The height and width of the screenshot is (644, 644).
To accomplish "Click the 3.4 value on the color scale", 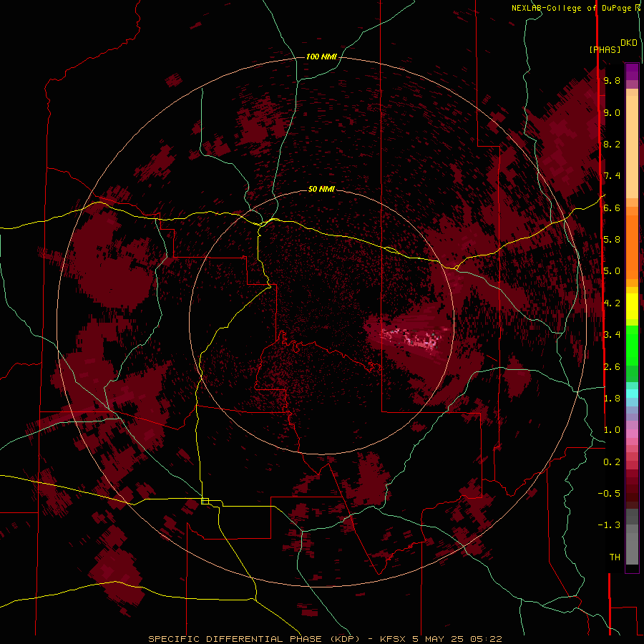I will (x=612, y=335).
